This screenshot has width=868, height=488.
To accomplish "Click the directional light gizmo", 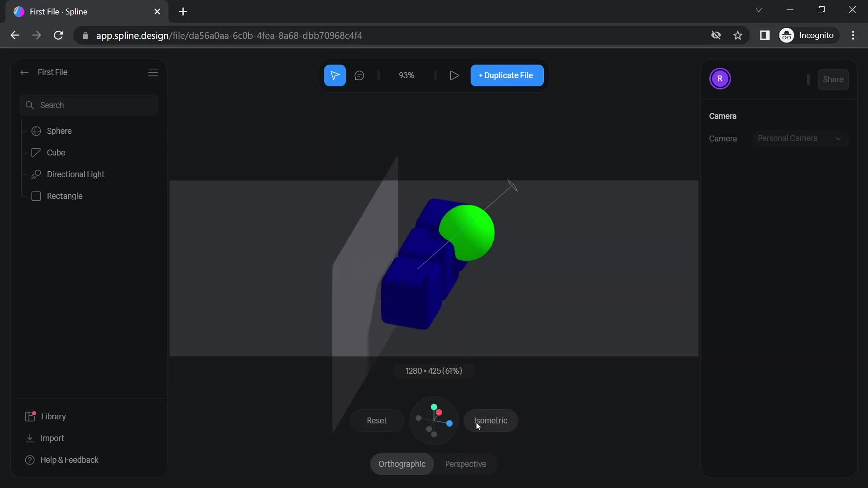I will pos(512,186).
